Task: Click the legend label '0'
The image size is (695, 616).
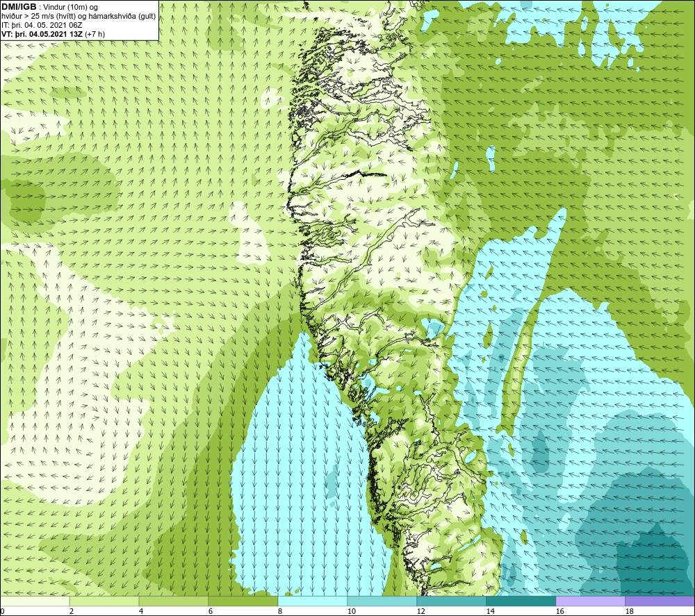Action: tap(2, 612)
